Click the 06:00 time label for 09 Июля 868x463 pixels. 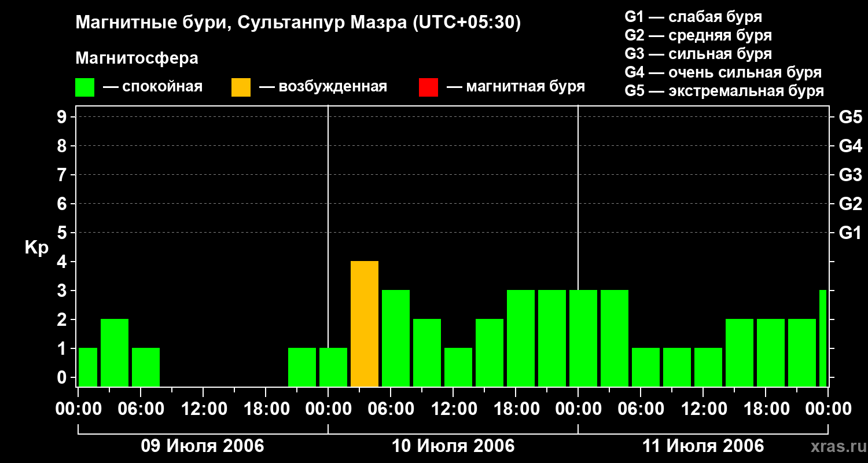141,409
